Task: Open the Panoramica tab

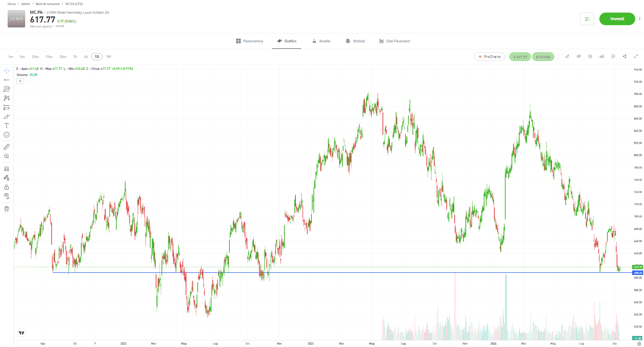Action: tap(250, 41)
